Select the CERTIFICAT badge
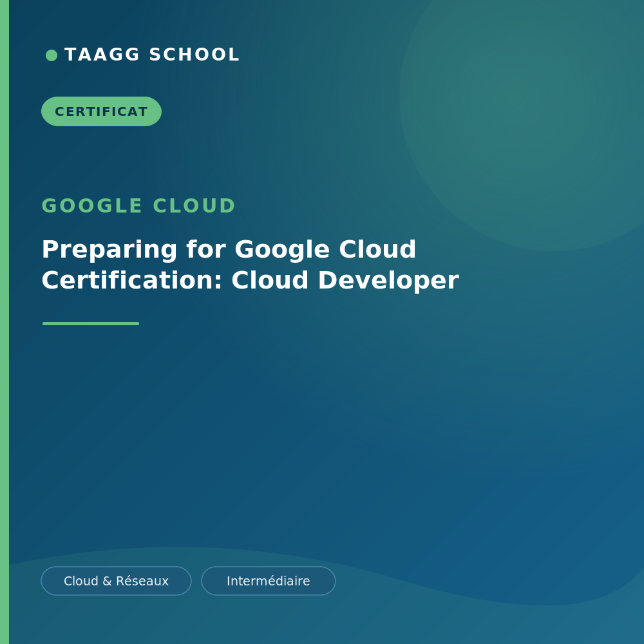The width and height of the screenshot is (644, 644). pyautogui.click(x=102, y=111)
